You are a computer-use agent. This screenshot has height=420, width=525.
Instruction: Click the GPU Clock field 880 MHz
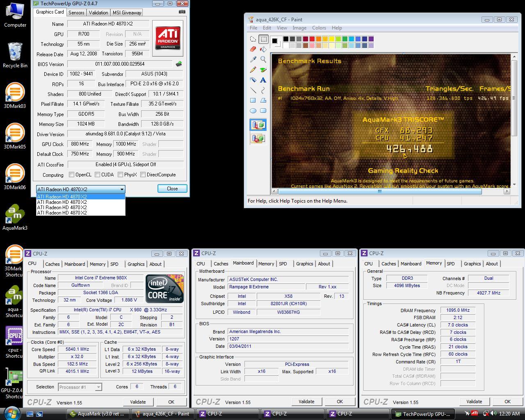pyautogui.click(x=80, y=144)
